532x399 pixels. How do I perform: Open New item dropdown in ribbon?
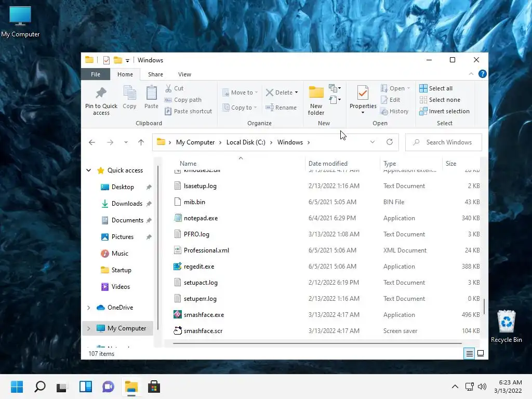click(x=335, y=88)
